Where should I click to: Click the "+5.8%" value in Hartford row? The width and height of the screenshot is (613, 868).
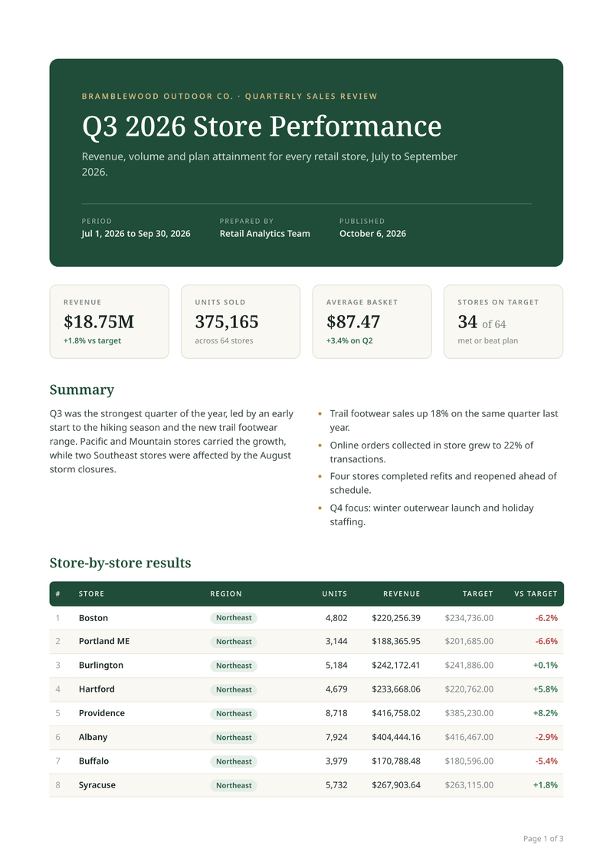(546, 689)
